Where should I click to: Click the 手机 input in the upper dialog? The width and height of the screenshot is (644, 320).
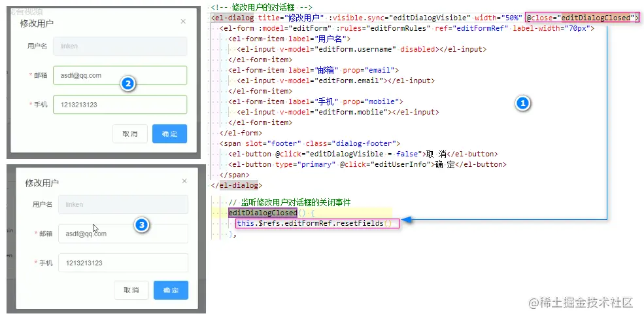click(120, 105)
